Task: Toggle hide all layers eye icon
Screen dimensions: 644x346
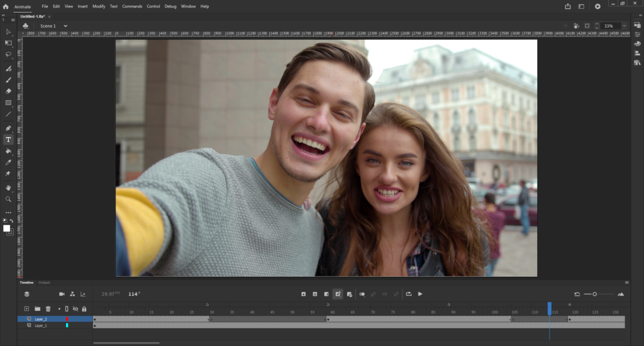Action: pos(75,309)
